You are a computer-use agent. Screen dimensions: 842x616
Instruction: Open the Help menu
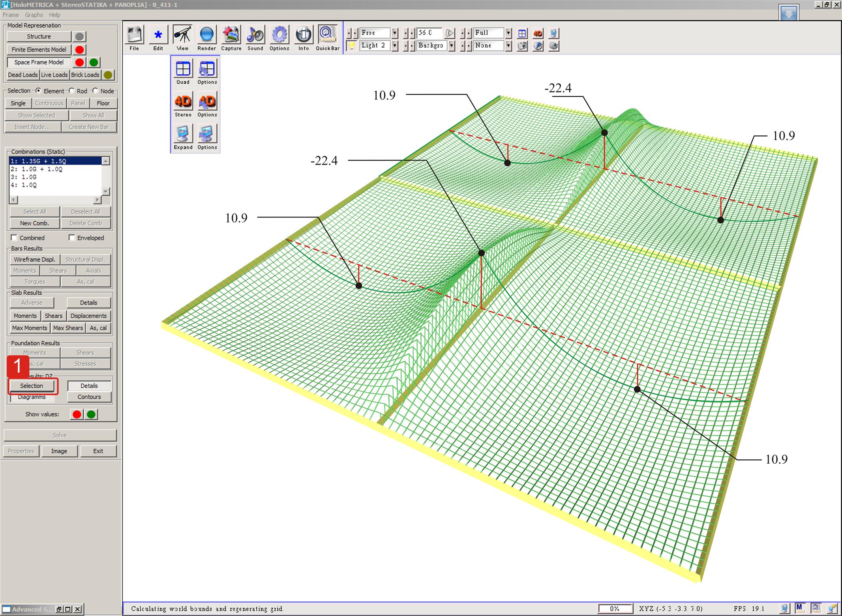click(54, 15)
